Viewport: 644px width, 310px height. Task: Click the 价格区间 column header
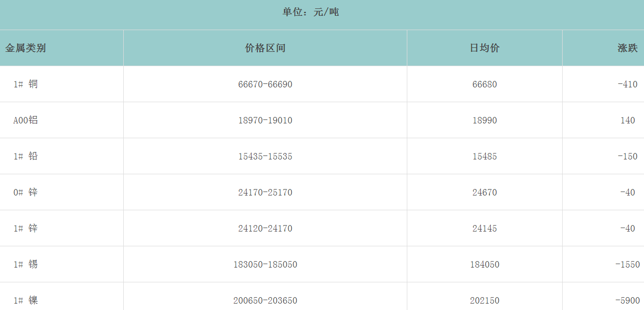(x=265, y=48)
